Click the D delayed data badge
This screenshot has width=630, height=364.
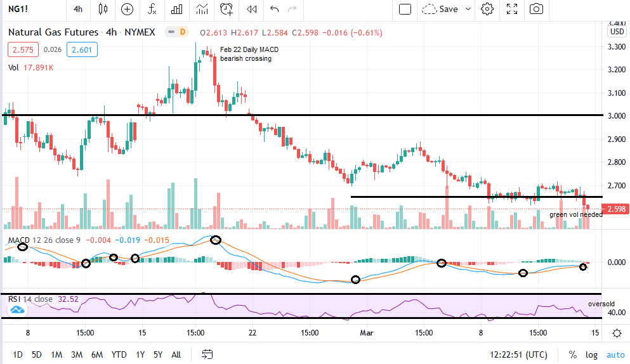(183, 32)
